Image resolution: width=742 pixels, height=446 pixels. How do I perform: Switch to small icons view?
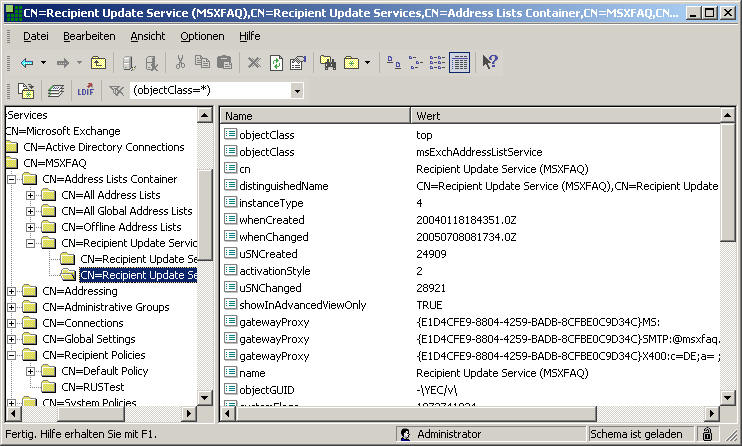(x=415, y=62)
